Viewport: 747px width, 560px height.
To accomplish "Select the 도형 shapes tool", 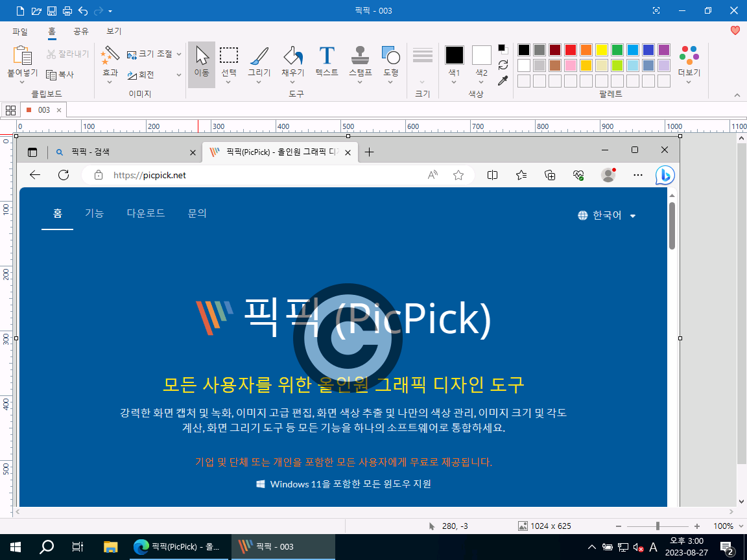I will coord(390,65).
